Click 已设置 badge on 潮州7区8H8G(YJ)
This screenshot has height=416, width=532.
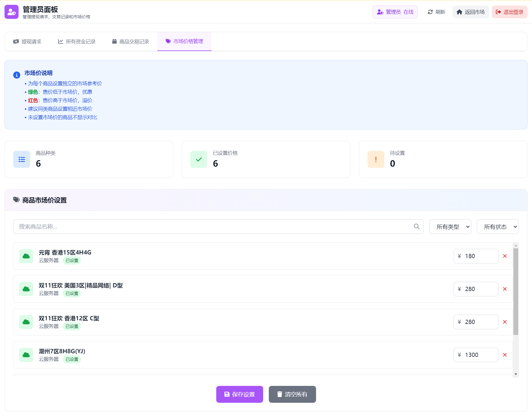click(x=72, y=359)
